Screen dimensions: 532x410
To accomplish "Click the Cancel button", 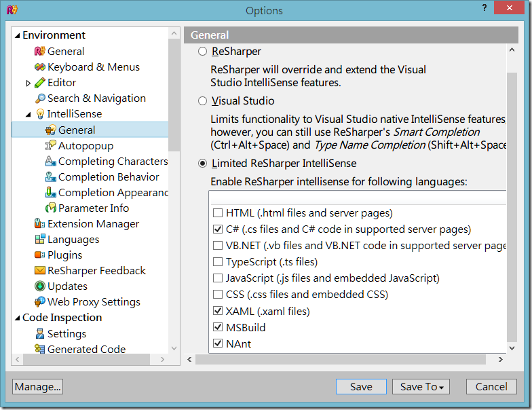I will coord(491,387).
